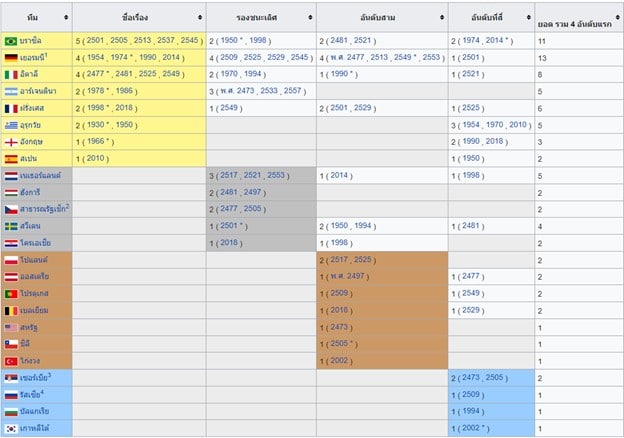The width and height of the screenshot is (624, 438).
Task: Sort by อันดับสาม column arrows
Action: click(442, 17)
